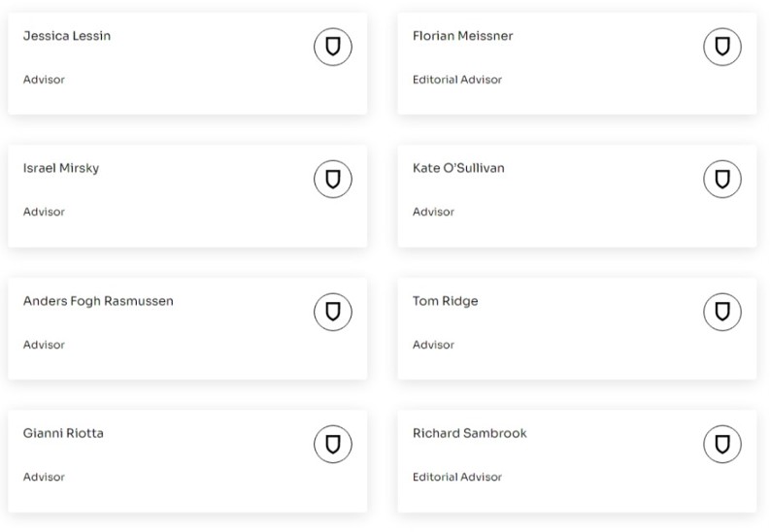Click Israel Mirsky's circular shield icon

point(332,179)
